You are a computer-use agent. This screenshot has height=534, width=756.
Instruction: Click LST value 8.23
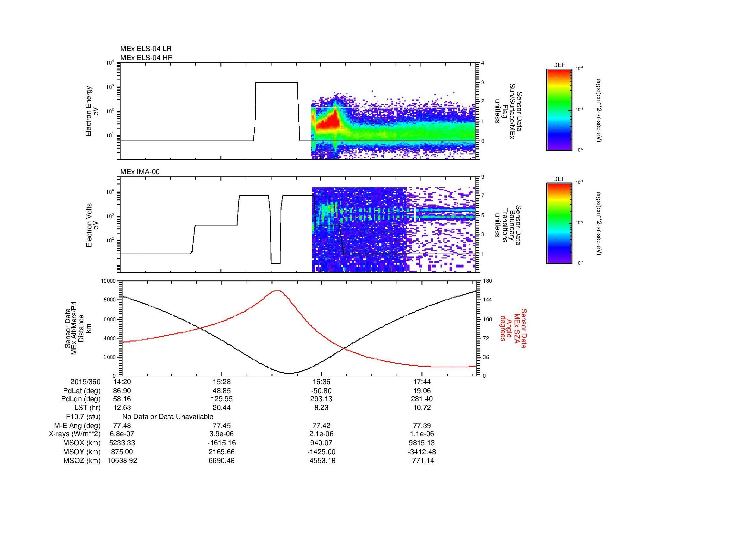(322, 408)
